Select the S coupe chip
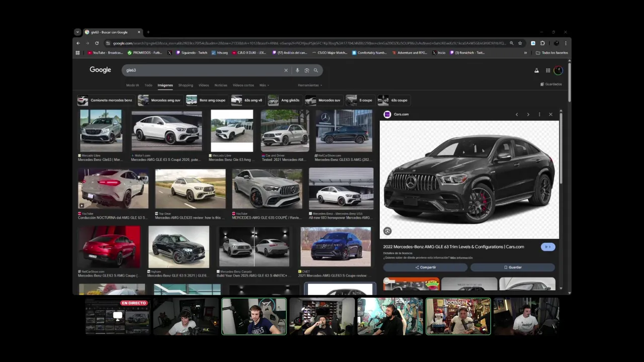This screenshot has width=644, height=362. [359, 100]
